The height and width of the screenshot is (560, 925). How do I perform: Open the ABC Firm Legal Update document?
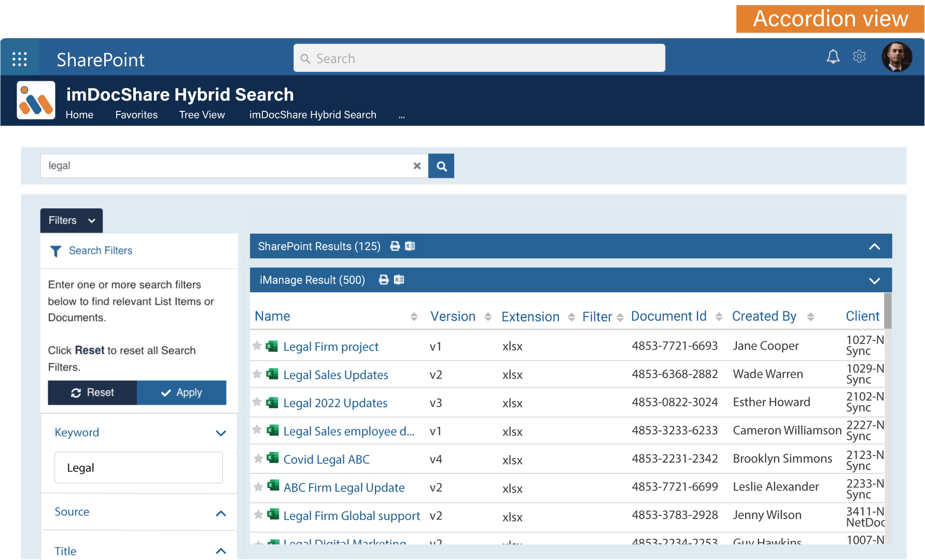click(x=344, y=487)
